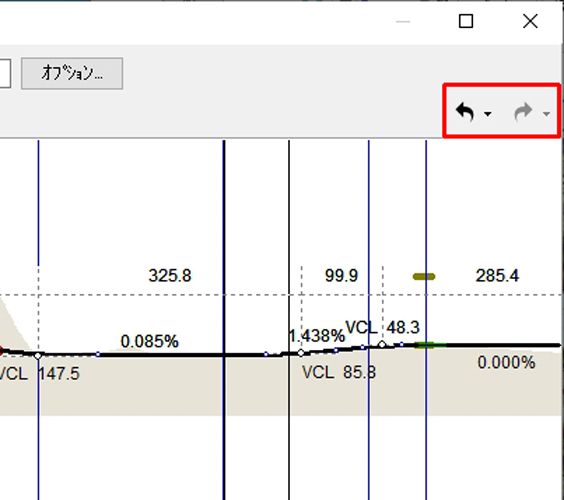
Task: Maximize the window with square icon
Action: (x=466, y=21)
